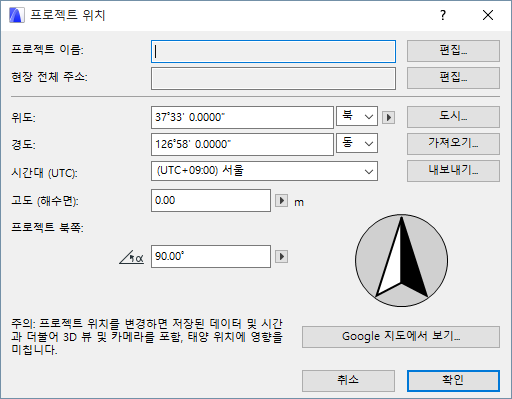Click the 경도 value field
The width and height of the screenshot is (512, 399).
(242, 145)
